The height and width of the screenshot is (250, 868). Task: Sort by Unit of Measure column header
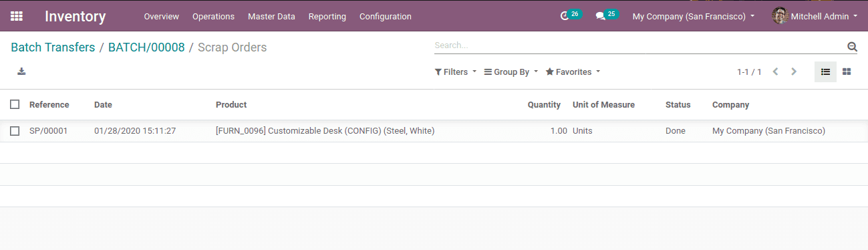pos(603,104)
